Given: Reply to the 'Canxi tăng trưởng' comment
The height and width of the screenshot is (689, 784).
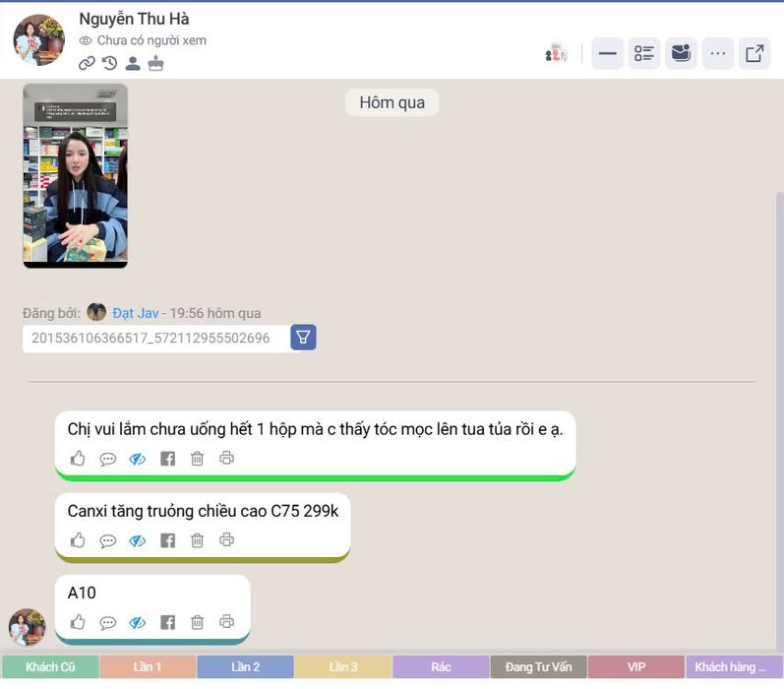Looking at the screenshot, I should point(108,540).
